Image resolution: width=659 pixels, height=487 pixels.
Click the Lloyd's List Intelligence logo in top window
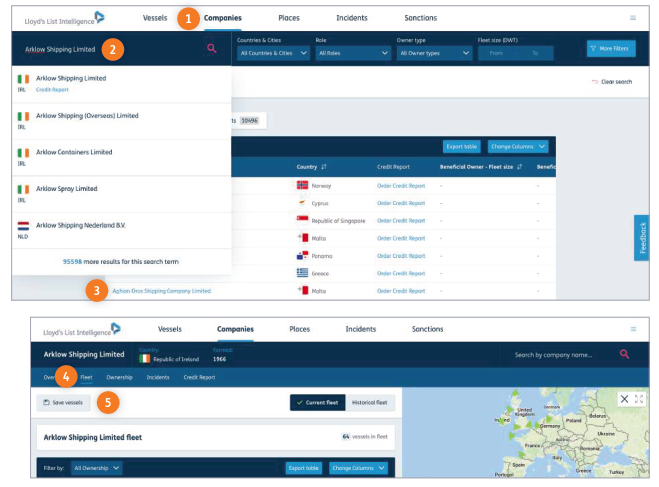click(x=64, y=18)
